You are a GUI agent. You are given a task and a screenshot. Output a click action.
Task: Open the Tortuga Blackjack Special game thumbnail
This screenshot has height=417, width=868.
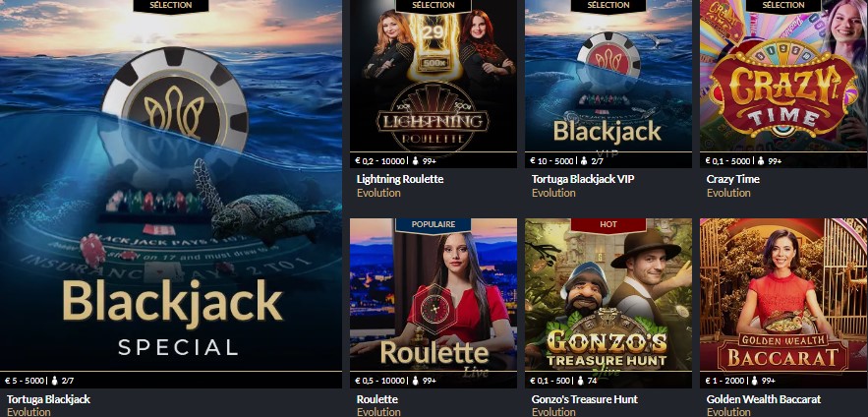[x=170, y=186]
